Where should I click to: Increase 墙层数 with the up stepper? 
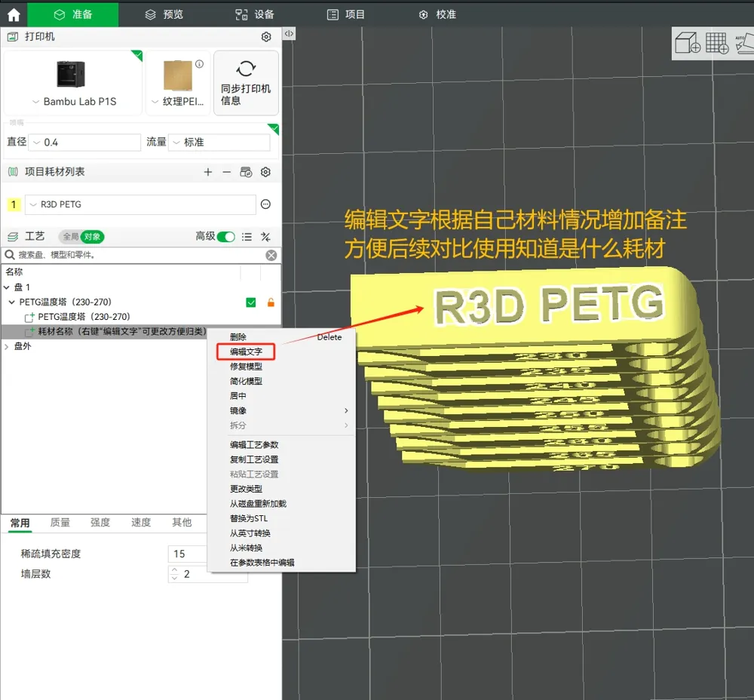[x=174, y=570]
